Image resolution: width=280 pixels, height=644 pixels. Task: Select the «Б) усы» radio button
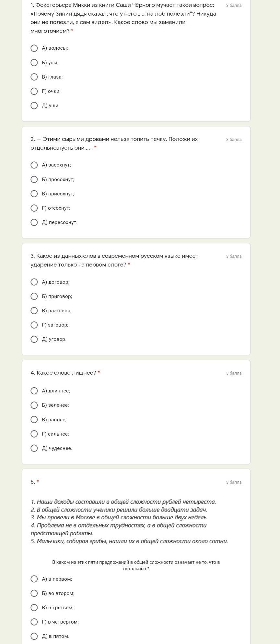[x=34, y=63]
